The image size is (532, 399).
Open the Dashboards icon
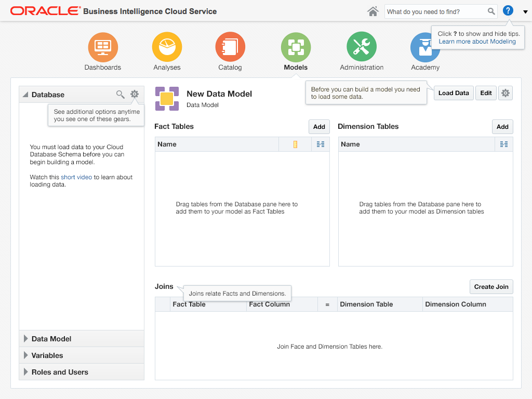[x=103, y=47]
